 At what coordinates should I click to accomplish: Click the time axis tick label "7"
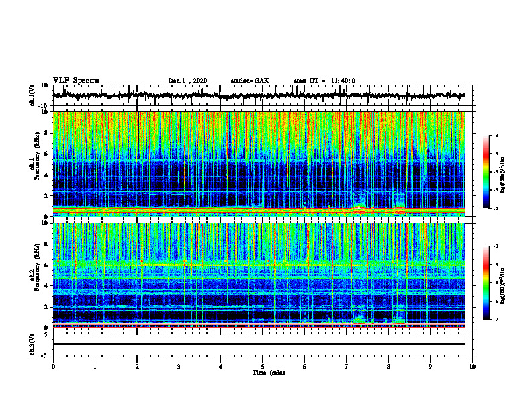click(x=347, y=367)
